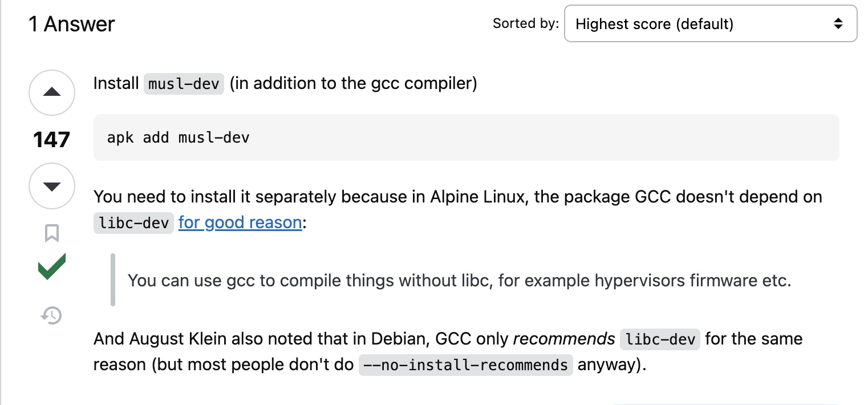Follow the "for good reason" link
The image size is (868, 405).
pyautogui.click(x=240, y=222)
